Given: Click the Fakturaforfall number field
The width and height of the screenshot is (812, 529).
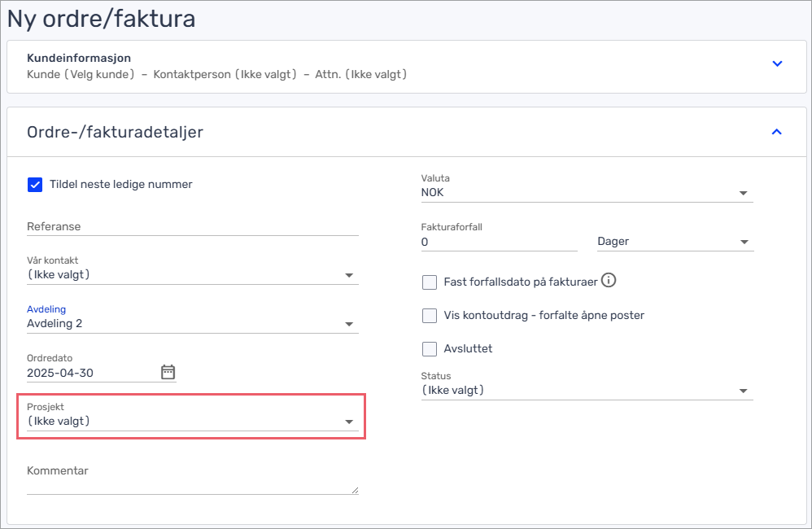Looking at the screenshot, I should pyautogui.click(x=500, y=242).
